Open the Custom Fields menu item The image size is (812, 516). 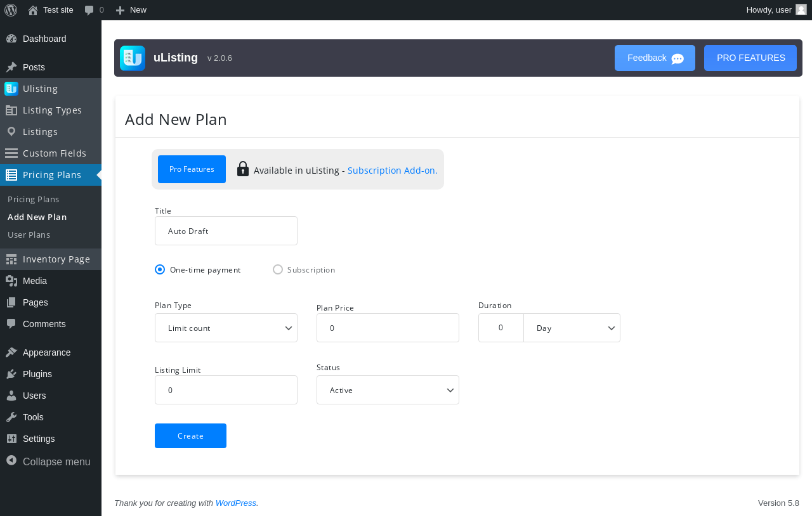point(51,153)
